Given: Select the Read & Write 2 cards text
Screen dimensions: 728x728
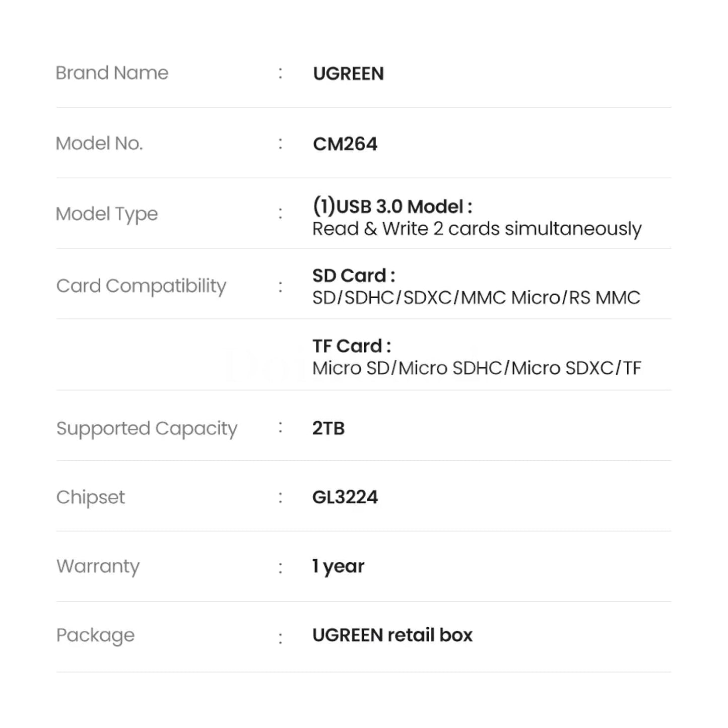Looking at the screenshot, I should click(x=477, y=229).
